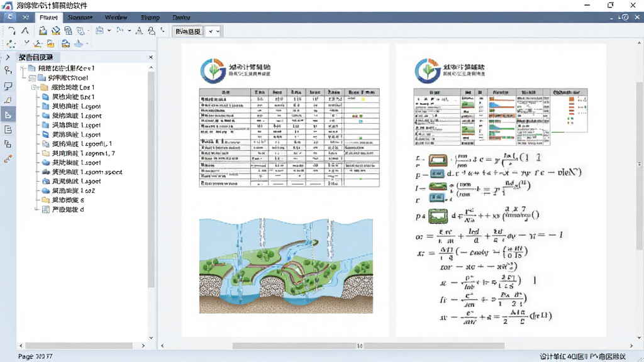This screenshot has width=644, height=362.
Task: Collapse the yellow 'Log 1' folder node expander
Action: pos(34,87)
